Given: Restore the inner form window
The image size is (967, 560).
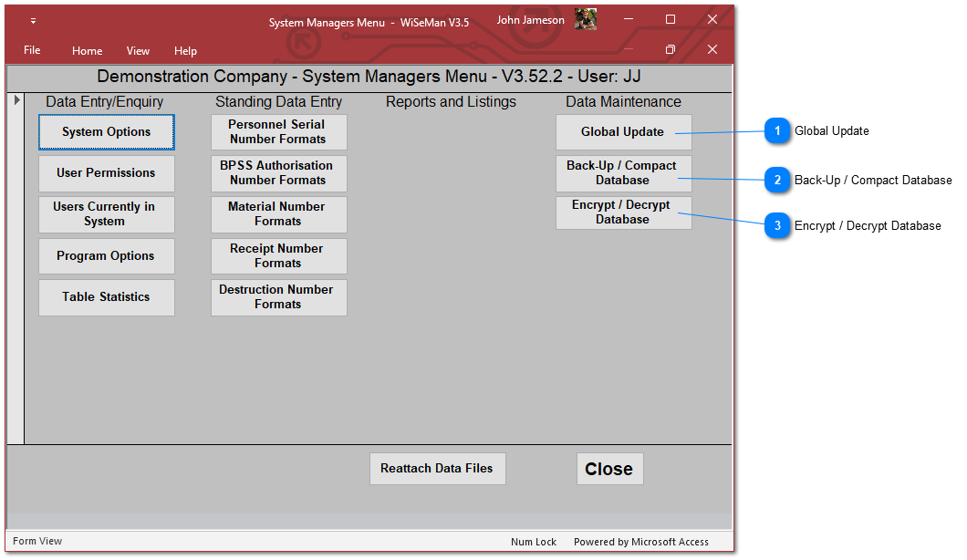Looking at the screenshot, I should pyautogui.click(x=671, y=49).
